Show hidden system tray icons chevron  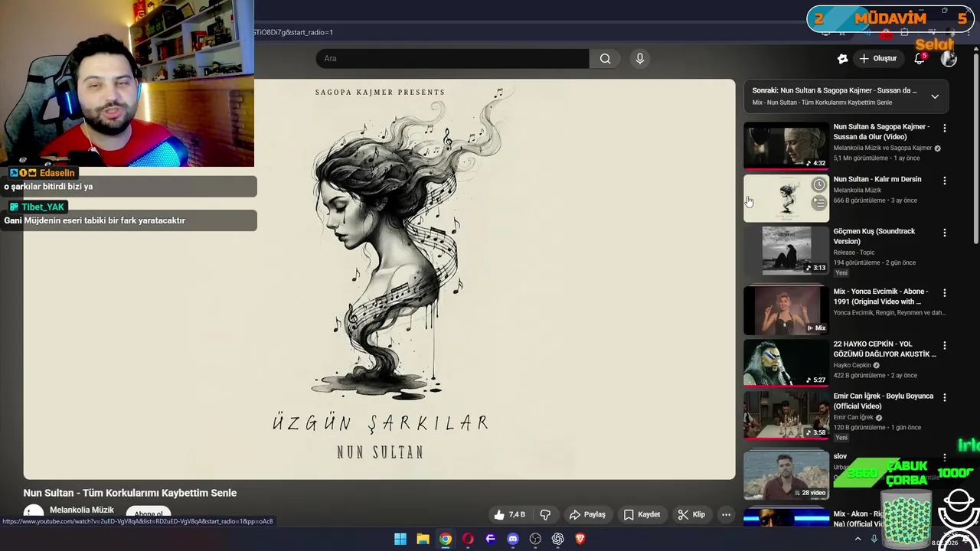(857, 539)
